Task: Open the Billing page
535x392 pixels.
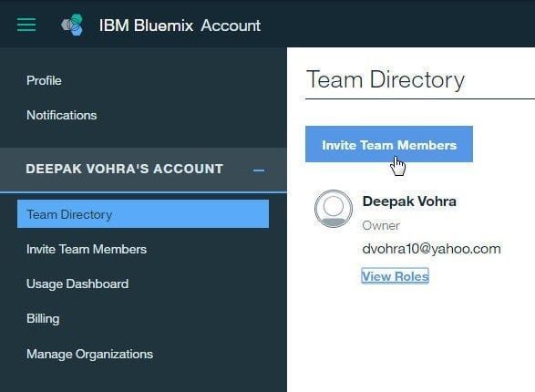Action: click(43, 319)
